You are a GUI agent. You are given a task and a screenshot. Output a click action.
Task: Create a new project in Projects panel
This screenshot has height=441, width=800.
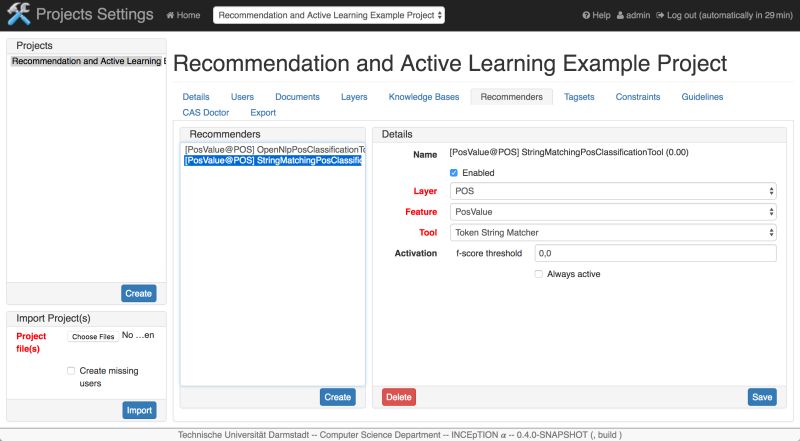(x=139, y=293)
